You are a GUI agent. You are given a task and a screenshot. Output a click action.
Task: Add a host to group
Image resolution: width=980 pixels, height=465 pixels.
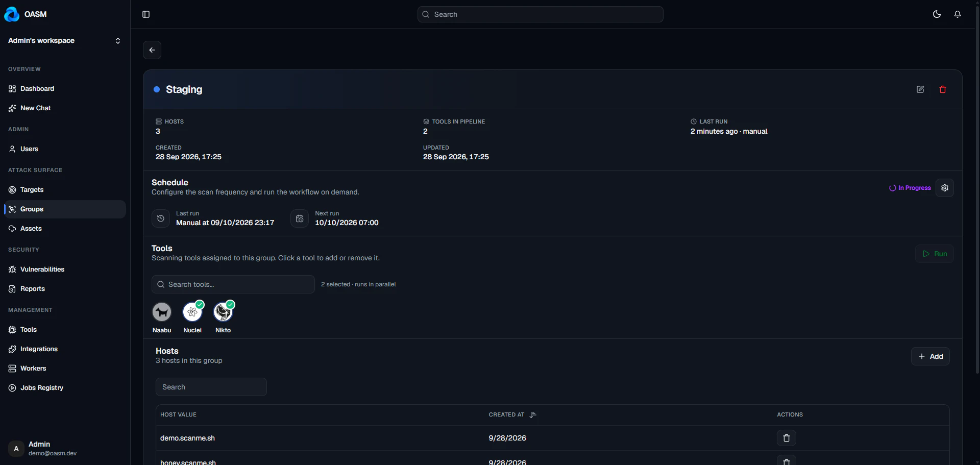tap(930, 356)
